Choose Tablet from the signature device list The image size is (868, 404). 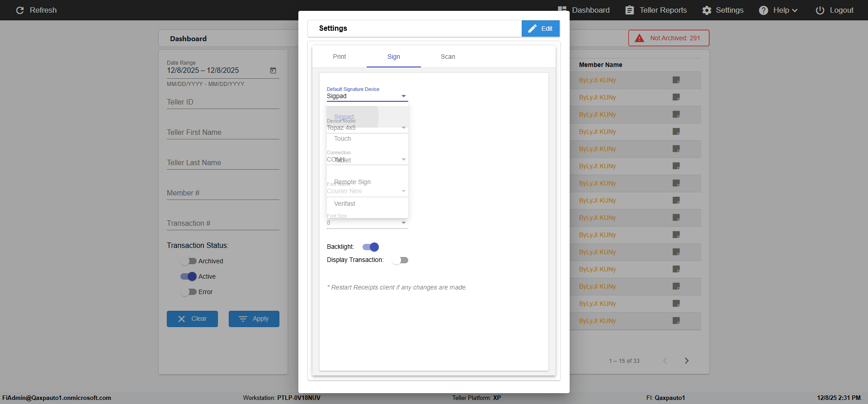367,160
